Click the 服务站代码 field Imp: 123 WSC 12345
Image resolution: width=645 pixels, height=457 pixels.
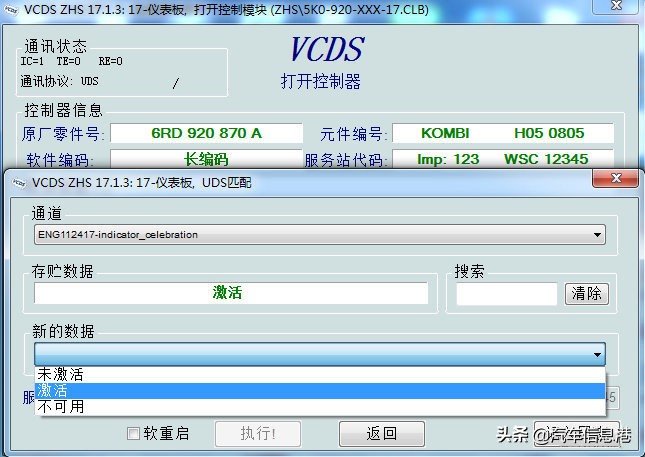pyautogui.click(x=503, y=159)
